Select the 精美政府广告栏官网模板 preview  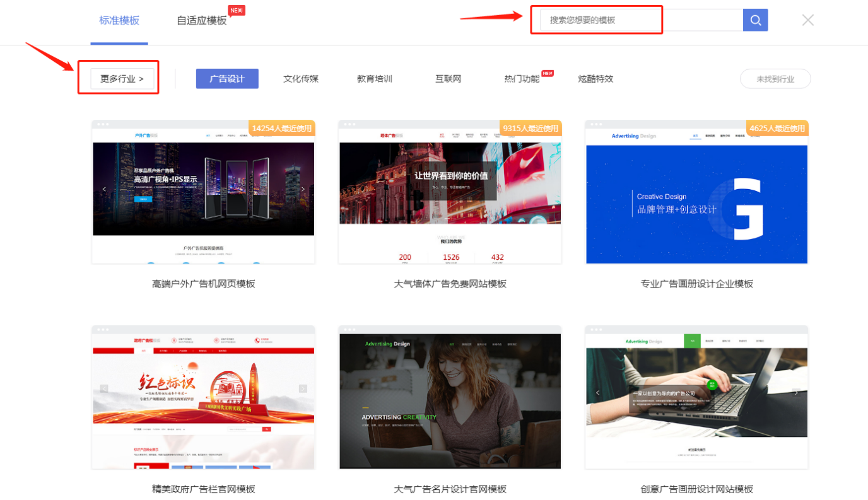[203, 397]
